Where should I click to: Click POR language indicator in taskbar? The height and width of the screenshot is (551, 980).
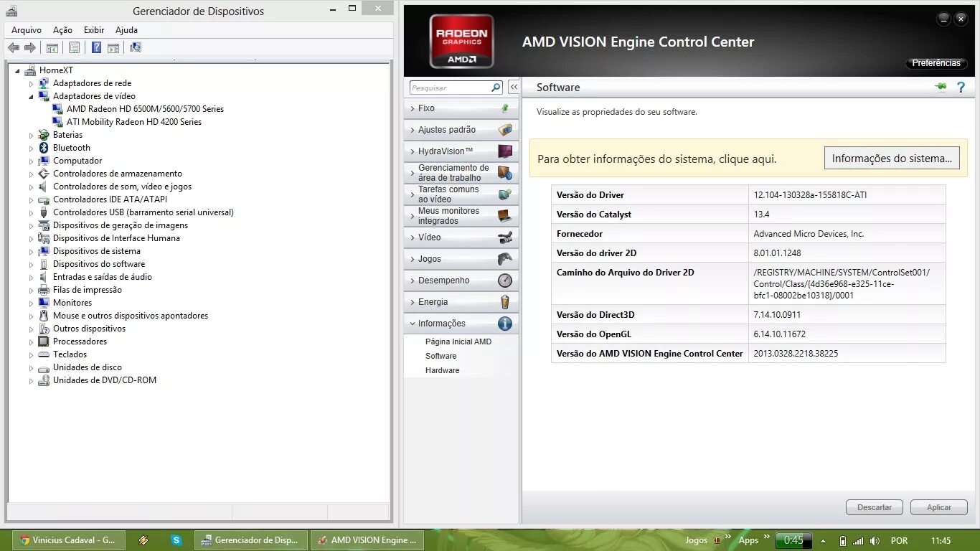coord(899,541)
